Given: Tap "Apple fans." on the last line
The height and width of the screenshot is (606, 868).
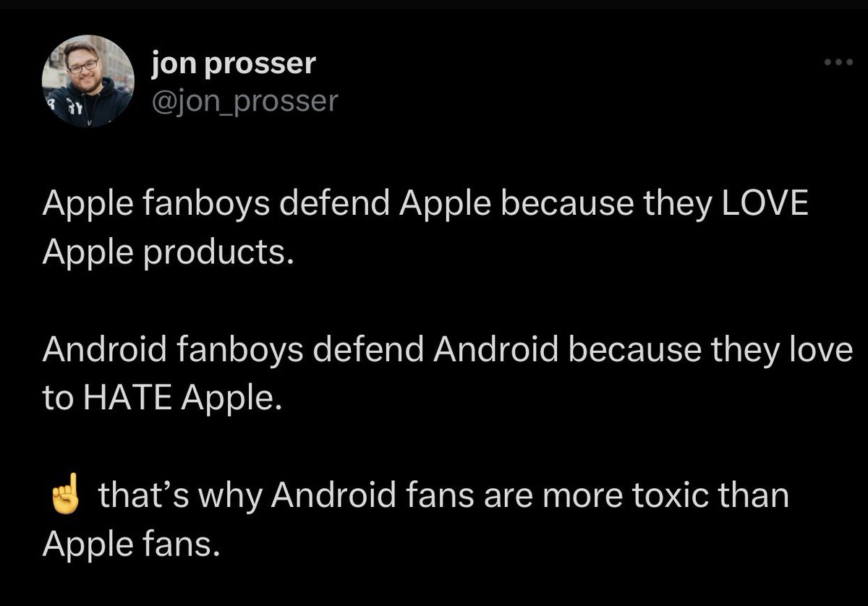Looking at the screenshot, I should pyautogui.click(x=129, y=546).
